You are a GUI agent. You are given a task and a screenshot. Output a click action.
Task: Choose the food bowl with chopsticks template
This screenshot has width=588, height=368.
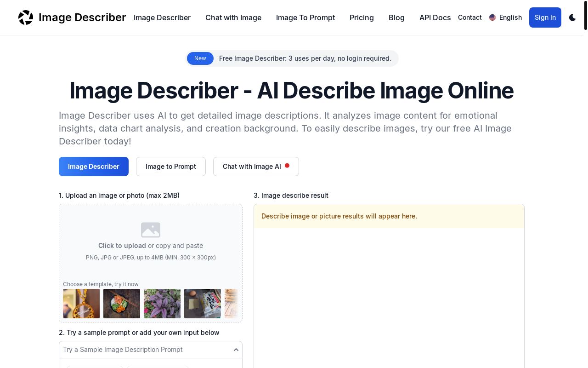(122, 304)
